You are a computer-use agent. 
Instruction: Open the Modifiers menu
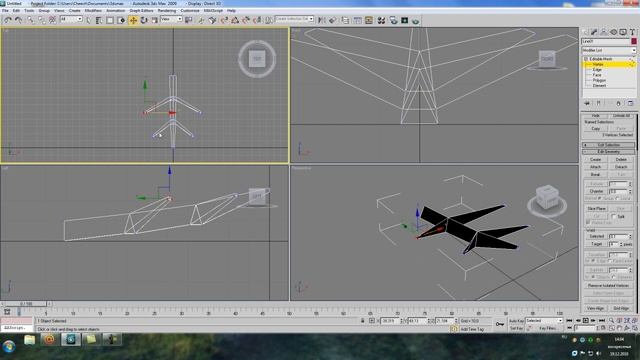click(x=93, y=10)
